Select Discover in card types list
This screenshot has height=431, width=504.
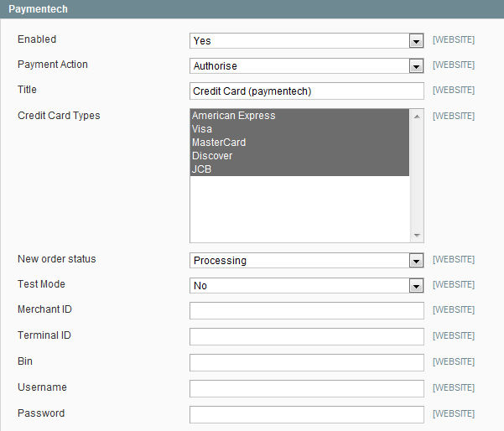[x=299, y=156]
